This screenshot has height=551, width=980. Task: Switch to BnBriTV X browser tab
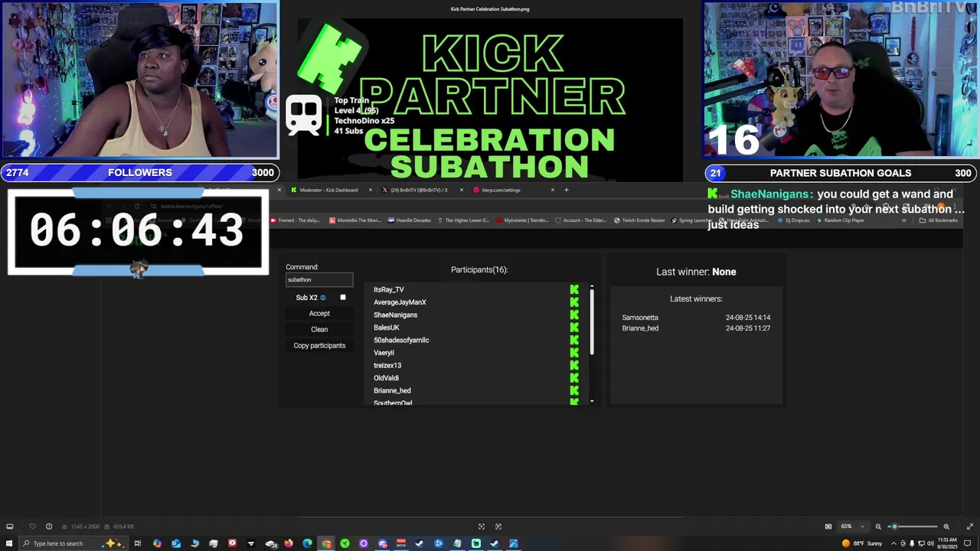click(418, 190)
